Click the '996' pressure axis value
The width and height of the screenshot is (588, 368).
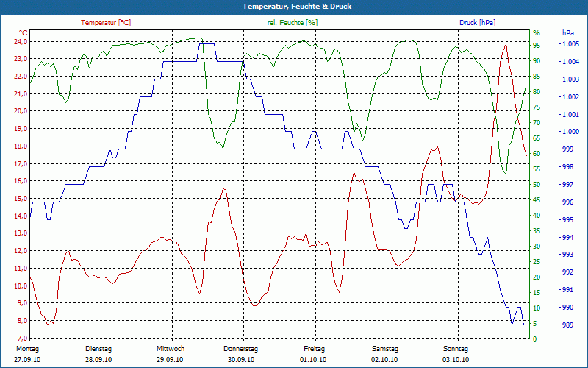pos(567,202)
